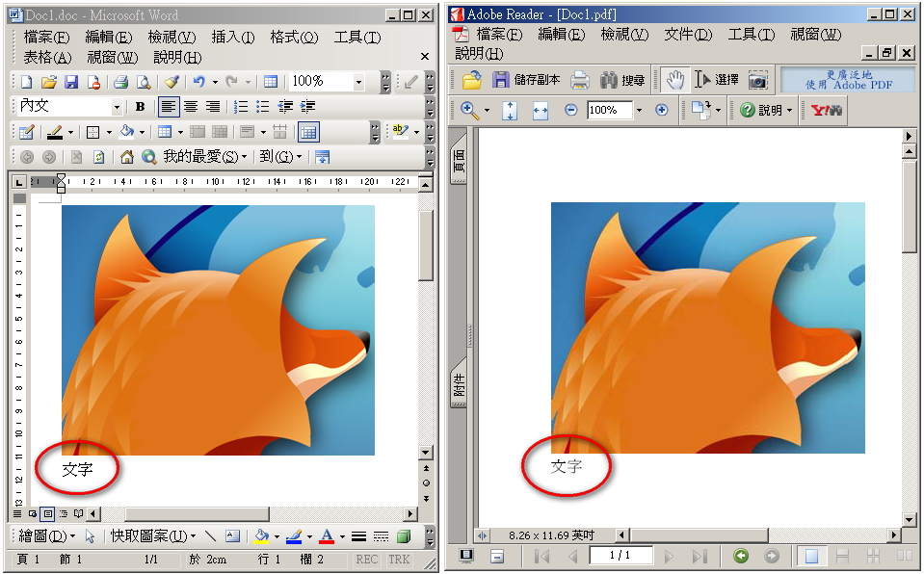The image size is (924, 574).
Task: Select the Format Painter brush in Word
Action: tap(172, 81)
